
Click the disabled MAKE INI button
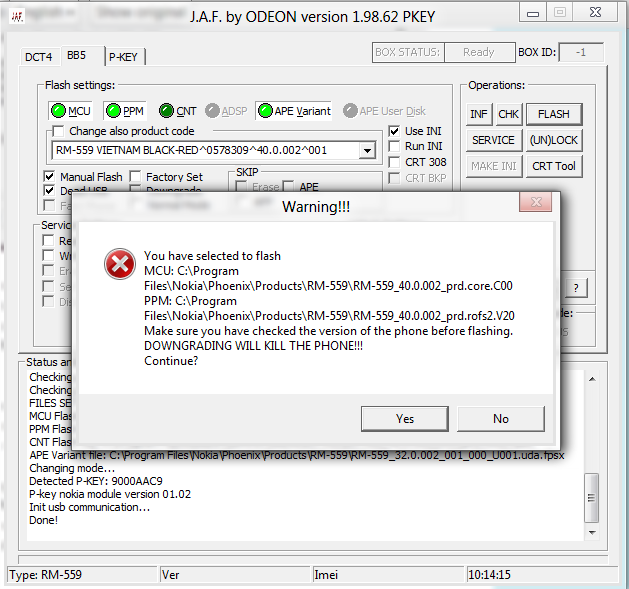[x=493, y=166]
